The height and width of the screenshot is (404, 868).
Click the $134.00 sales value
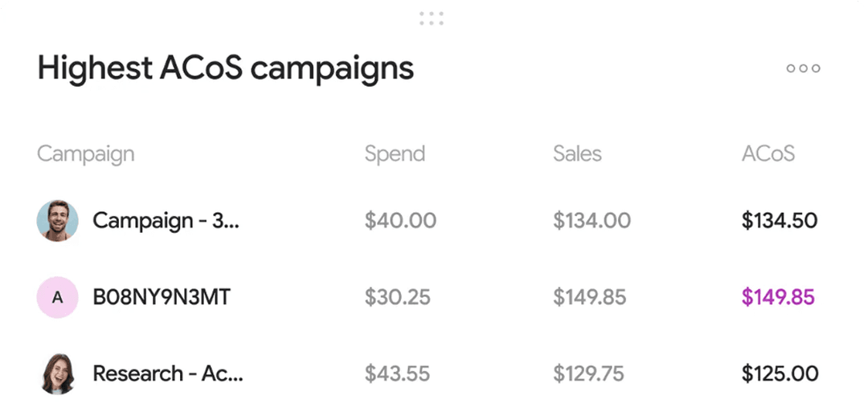(592, 221)
